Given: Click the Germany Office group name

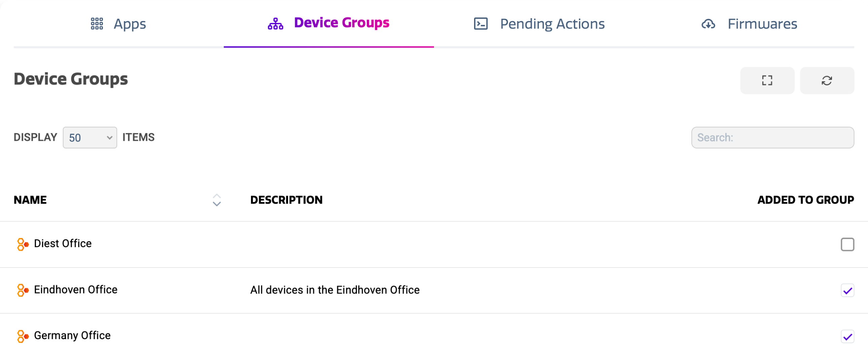Looking at the screenshot, I should coord(72,335).
